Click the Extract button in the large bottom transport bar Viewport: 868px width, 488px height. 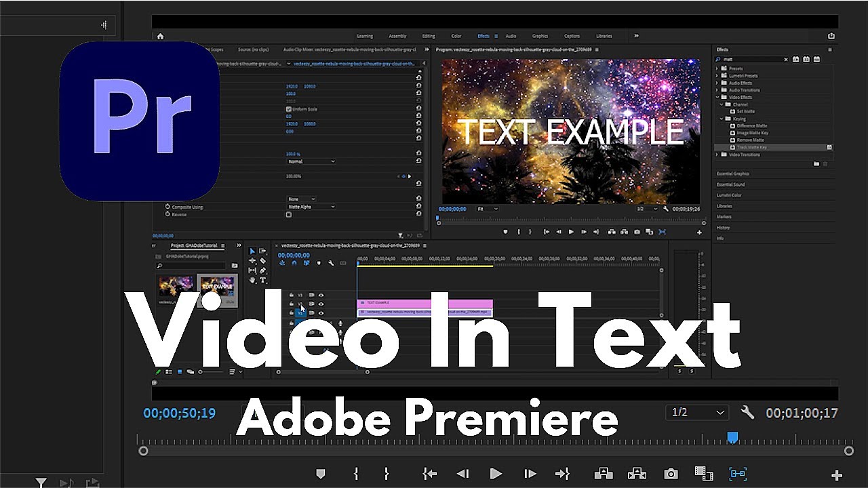[x=637, y=474]
